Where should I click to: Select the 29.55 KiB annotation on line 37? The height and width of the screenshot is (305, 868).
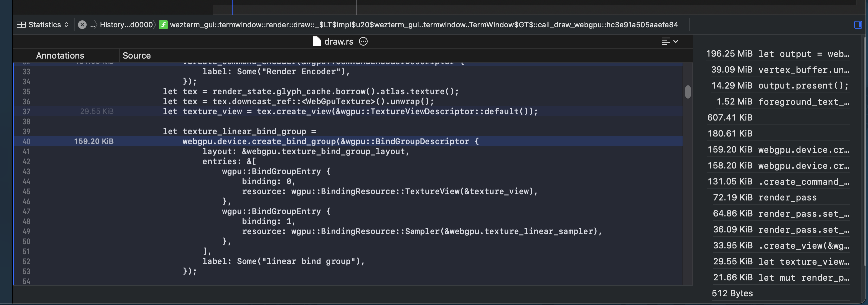click(x=97, y=112)
